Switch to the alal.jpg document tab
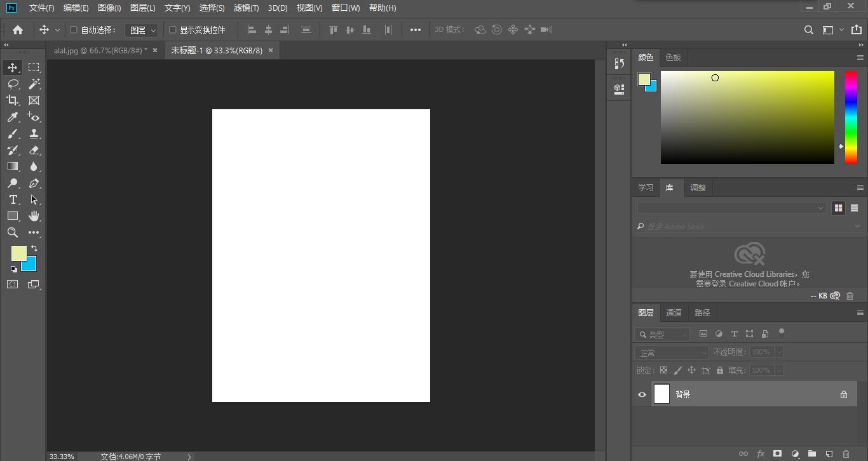 (x=99, y=50)
